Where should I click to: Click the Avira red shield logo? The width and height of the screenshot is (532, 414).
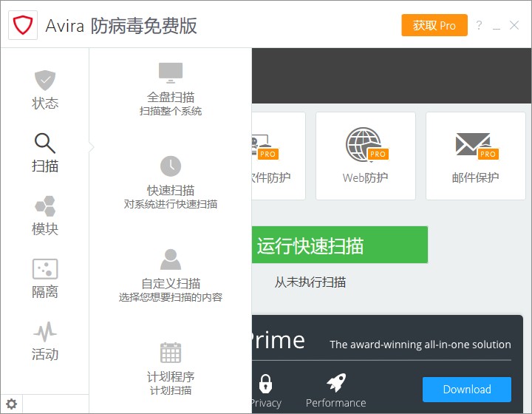point(23,25)
